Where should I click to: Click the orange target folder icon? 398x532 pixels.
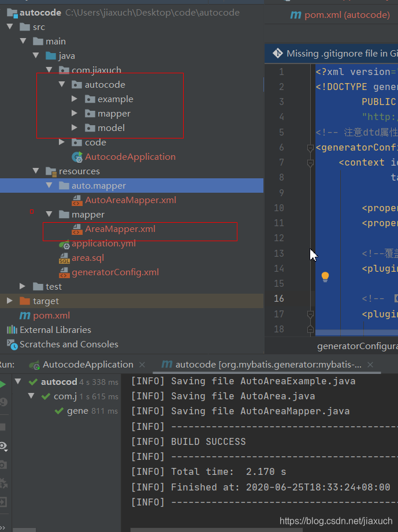coord(25,301)
